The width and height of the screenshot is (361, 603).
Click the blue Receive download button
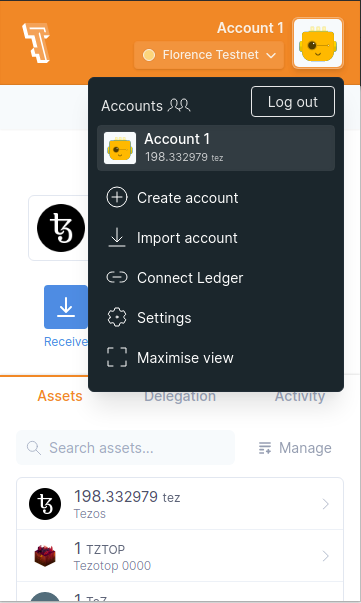tap(66, 307)
